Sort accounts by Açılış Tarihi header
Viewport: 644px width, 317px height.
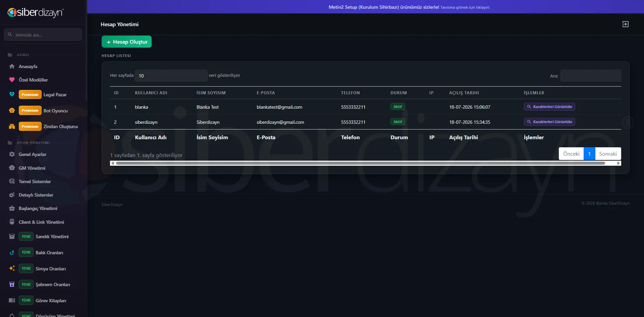point(464,93)
